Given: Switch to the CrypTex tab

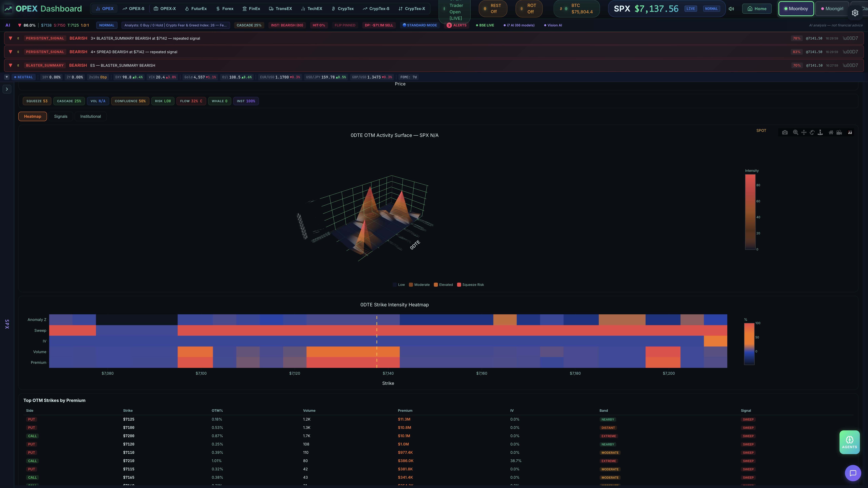Looking at the screenshot, I should [x=343, y=9].
